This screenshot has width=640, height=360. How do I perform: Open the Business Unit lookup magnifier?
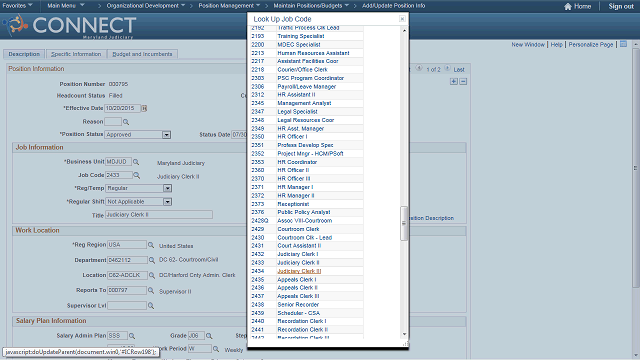136,162
